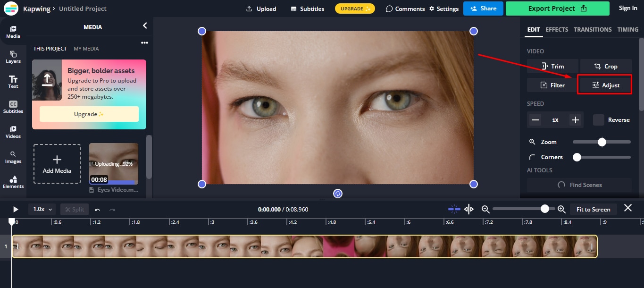Click Upgrade in the promo card

coord(89,114)
